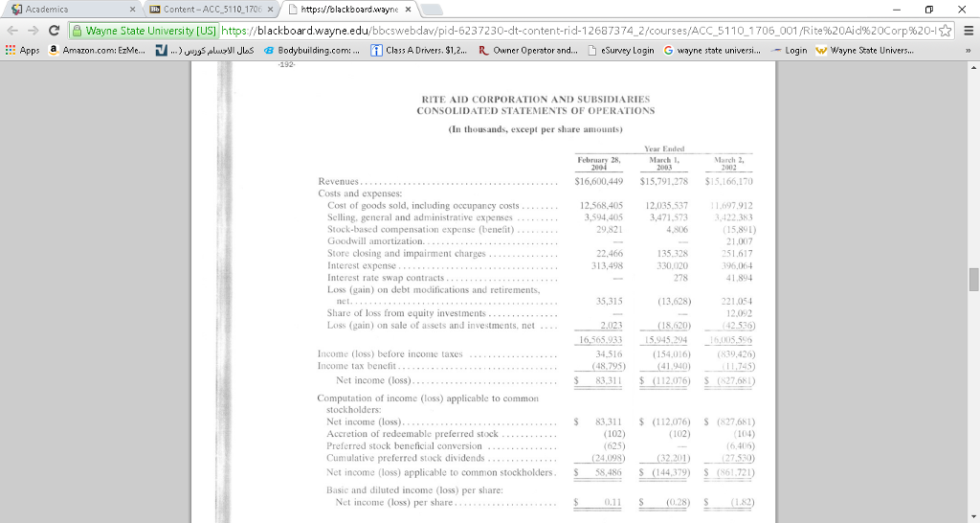Image resolution: width=980 pixels, height=523 pixels.
Task: Click the 'Goodwill amortization' row label
Action: 375,240
